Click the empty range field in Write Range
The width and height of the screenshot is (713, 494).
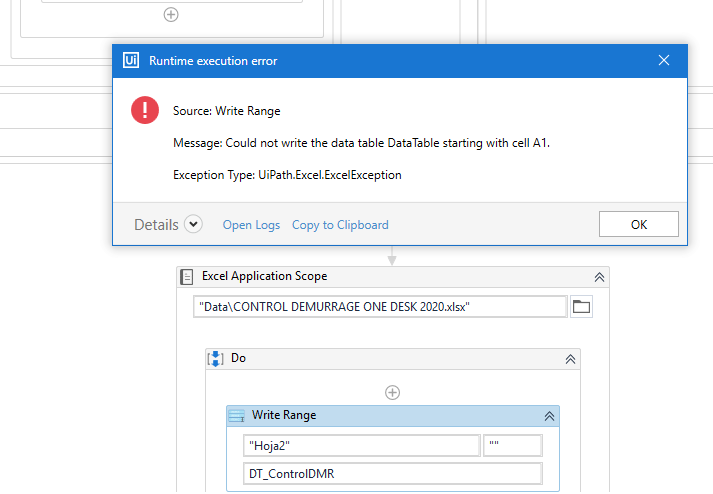click(512, 445)
